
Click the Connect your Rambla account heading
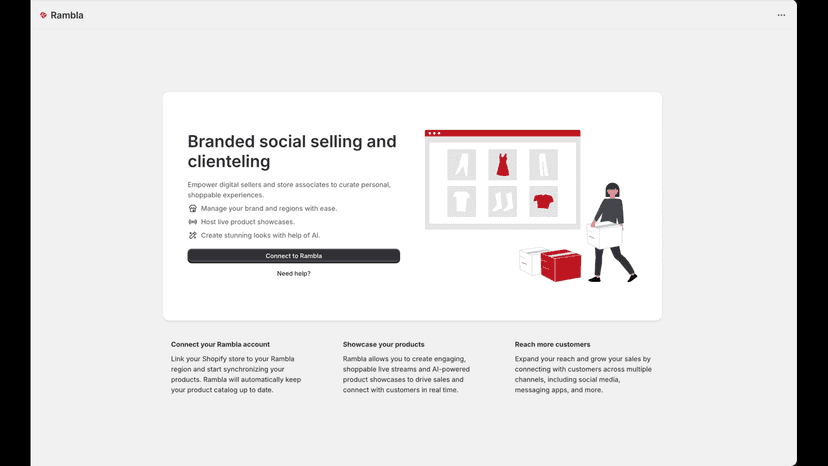coord(220,344)
